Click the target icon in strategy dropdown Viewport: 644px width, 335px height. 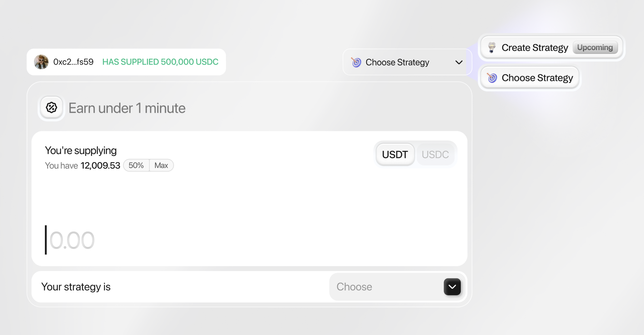coord(356,62)
